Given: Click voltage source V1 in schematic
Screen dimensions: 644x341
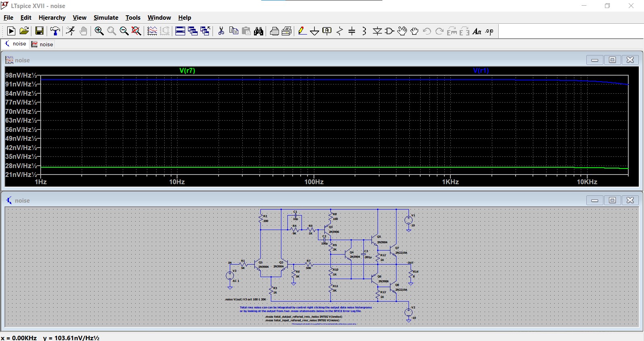Looking at the screenshot, I should pyautogui.click(x=409, y=220).
